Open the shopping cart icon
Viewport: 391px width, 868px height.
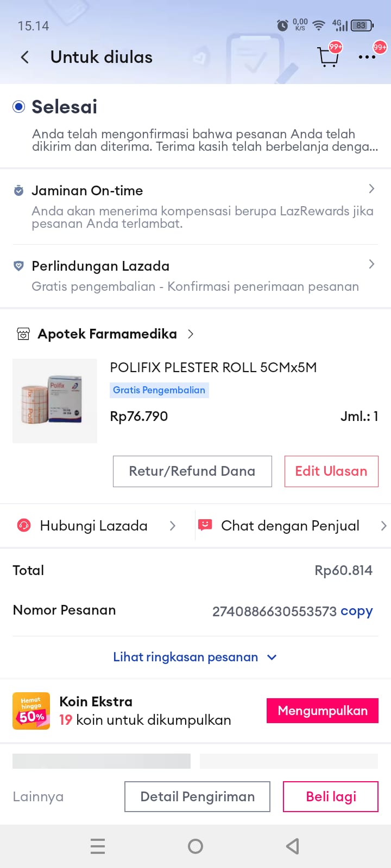pos(327,56)
